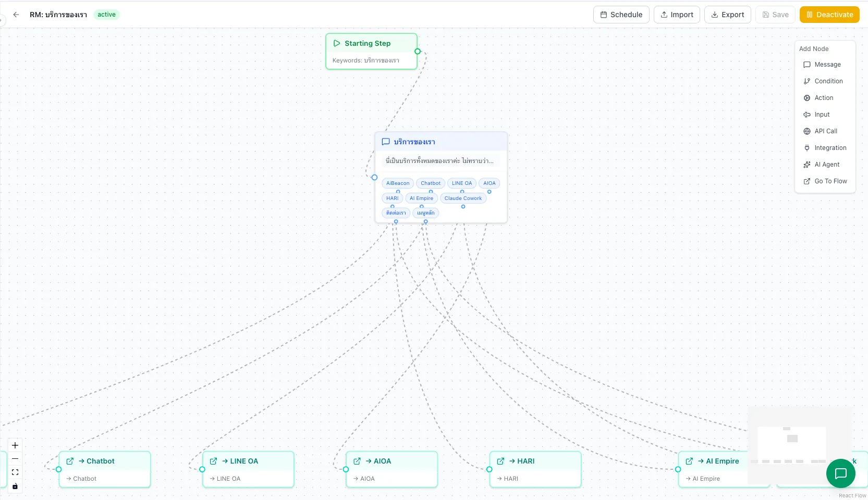Select the Starting Step node
Image resolution: width=868 pixels, height=500 pixels.
pos(371,51)
